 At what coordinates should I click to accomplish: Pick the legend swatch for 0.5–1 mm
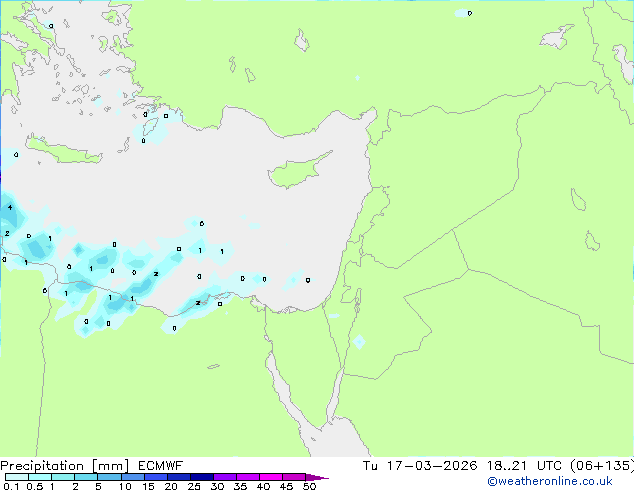pos(40,477)
